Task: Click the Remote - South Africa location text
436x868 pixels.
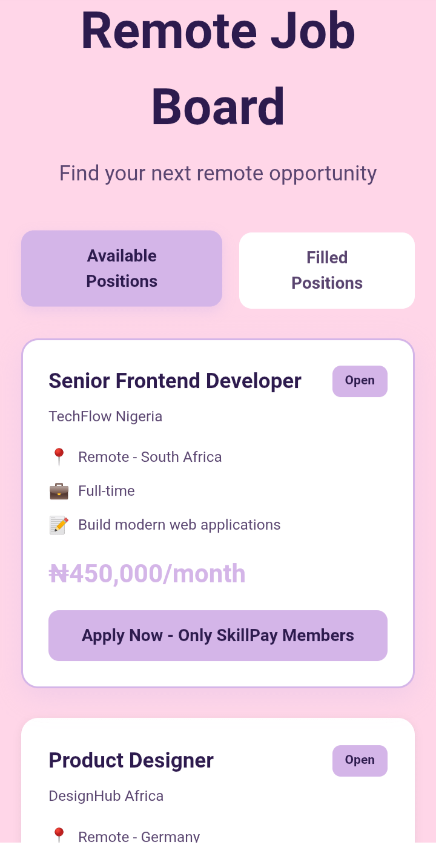Action: click(150, 457)
